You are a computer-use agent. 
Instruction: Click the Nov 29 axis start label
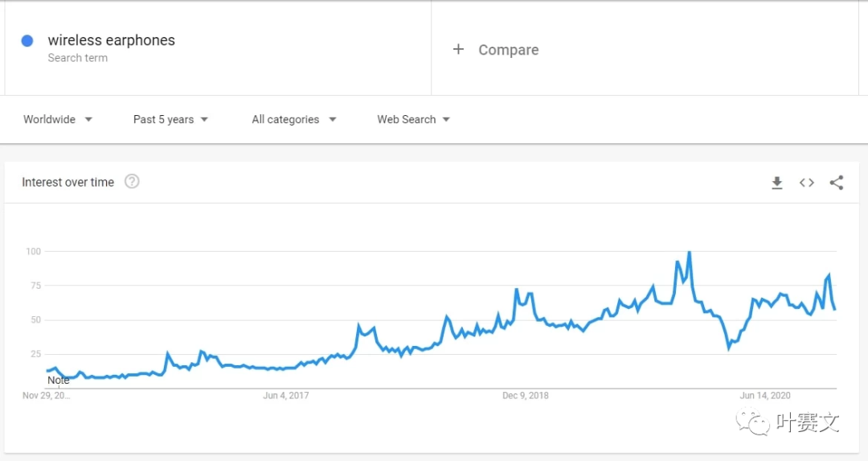click(x=46, y=395)
